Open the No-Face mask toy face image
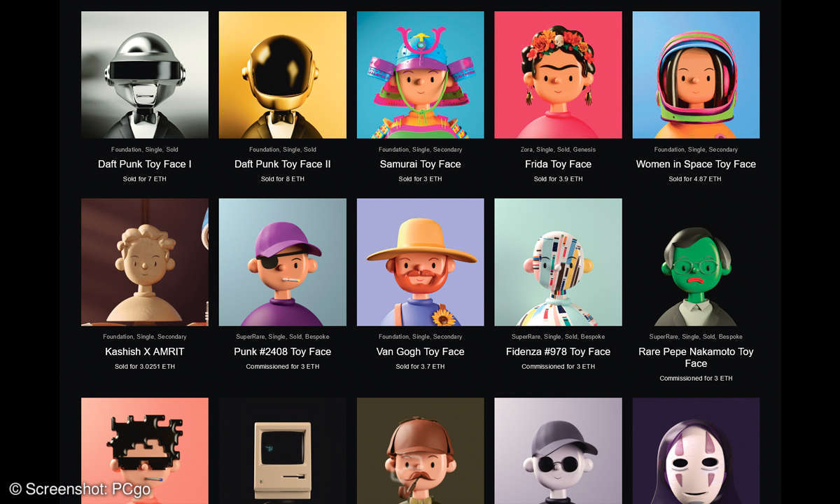 pyautogui.click(x=696, y=451)
